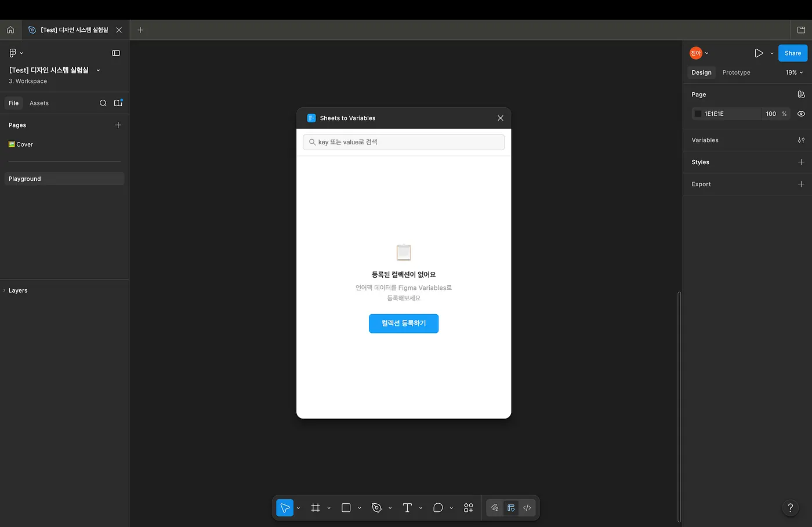Open the Figma main menu logo
The width and height of the screenshot is (812, 527).
click(13, 53)
